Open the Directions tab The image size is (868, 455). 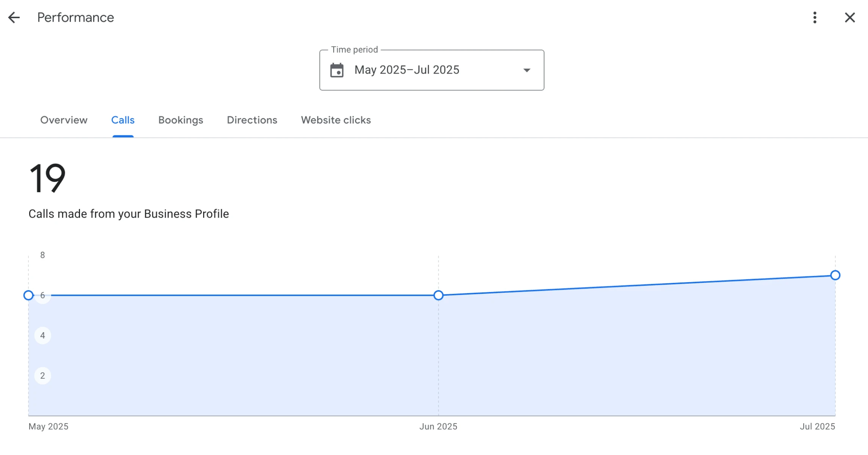click(x=252, y=120)
